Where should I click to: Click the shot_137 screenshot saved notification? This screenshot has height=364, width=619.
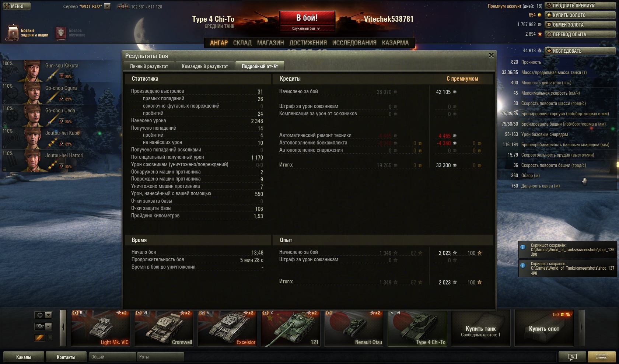coord(568,268)
